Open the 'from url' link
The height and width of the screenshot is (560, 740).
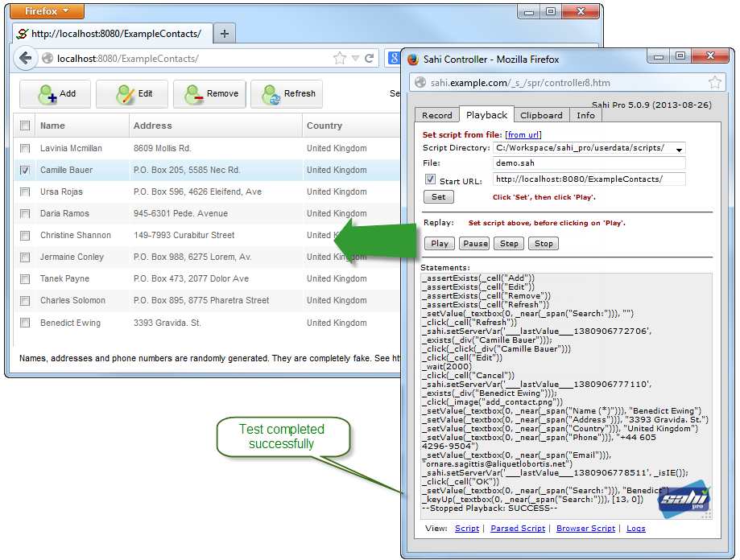coord(523,135)
